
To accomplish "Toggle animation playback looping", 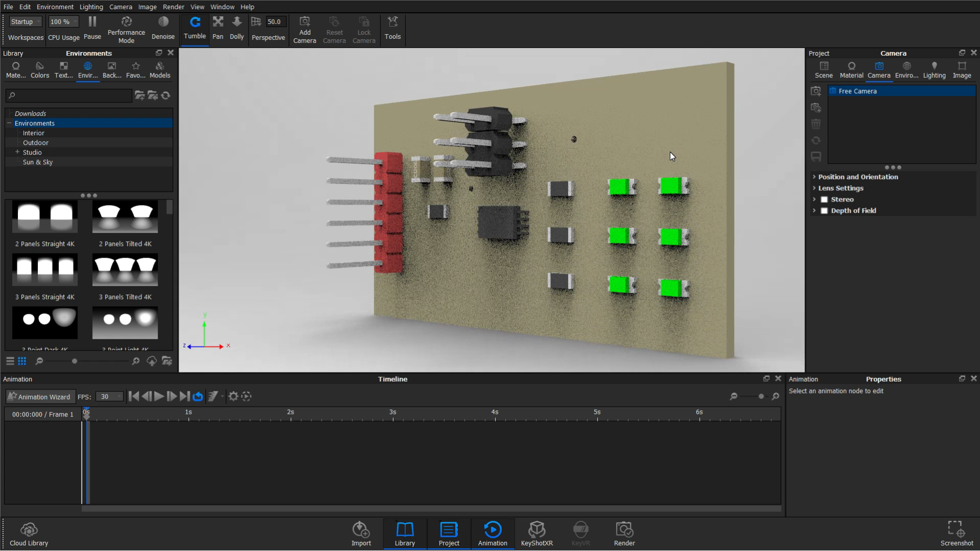I will (197, 396).
